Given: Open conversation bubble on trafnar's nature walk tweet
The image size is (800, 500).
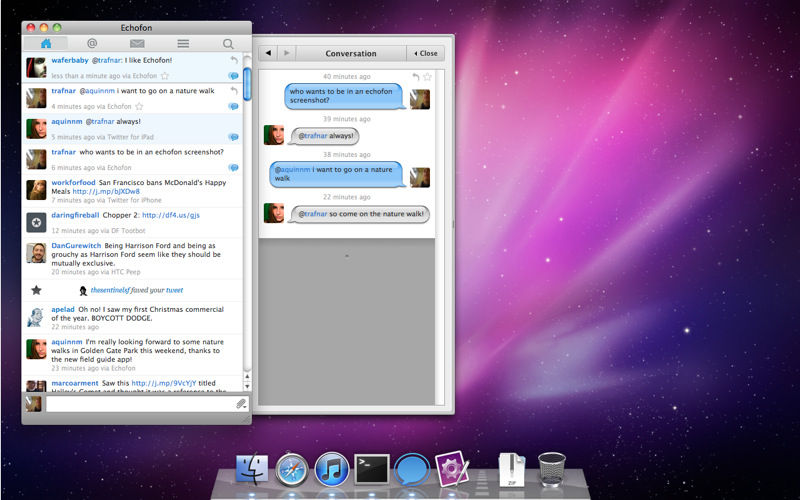Looking at the screenshot, I should (234, 107).
